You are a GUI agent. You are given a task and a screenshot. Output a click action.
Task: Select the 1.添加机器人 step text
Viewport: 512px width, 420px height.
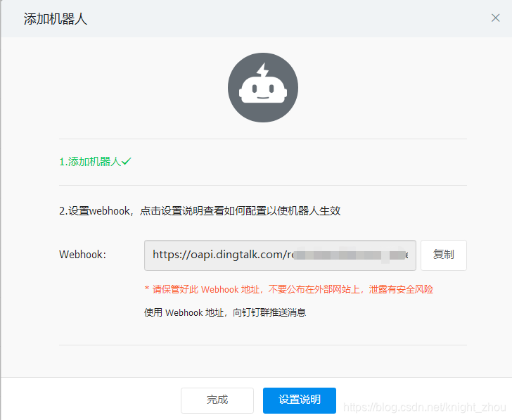[x=90, y=161]
